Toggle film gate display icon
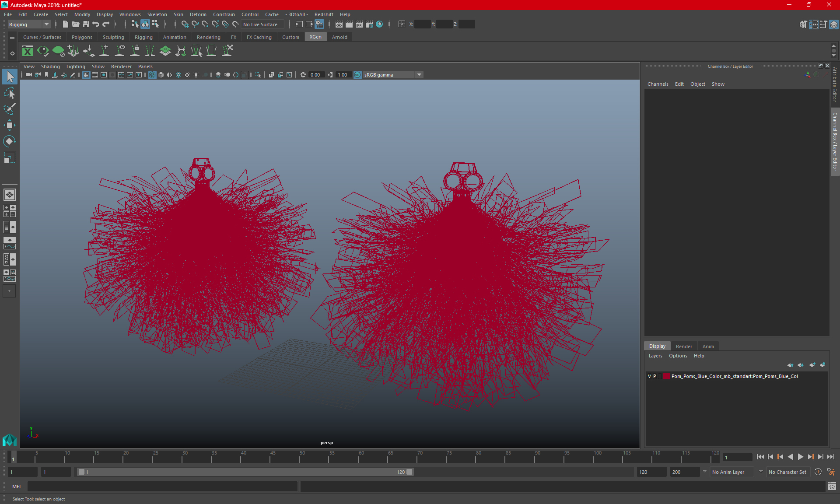This screenshot has height=504, width=840. tap(95, 75)
